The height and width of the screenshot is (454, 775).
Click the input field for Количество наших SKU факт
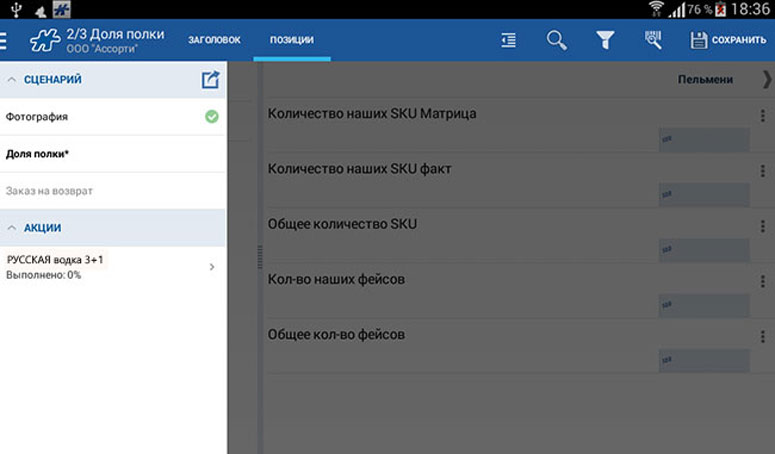tap(704, 195)
